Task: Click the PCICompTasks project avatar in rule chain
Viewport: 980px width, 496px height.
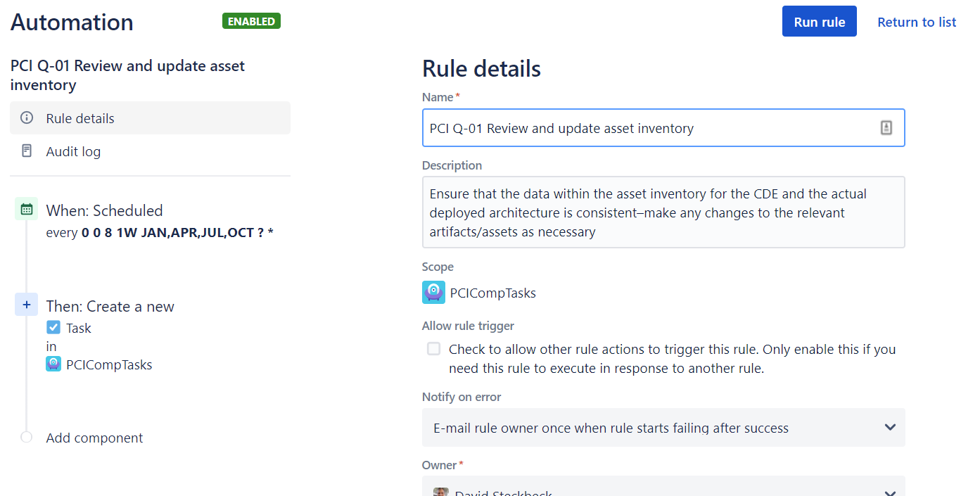Action: click(x=53, y=364)
